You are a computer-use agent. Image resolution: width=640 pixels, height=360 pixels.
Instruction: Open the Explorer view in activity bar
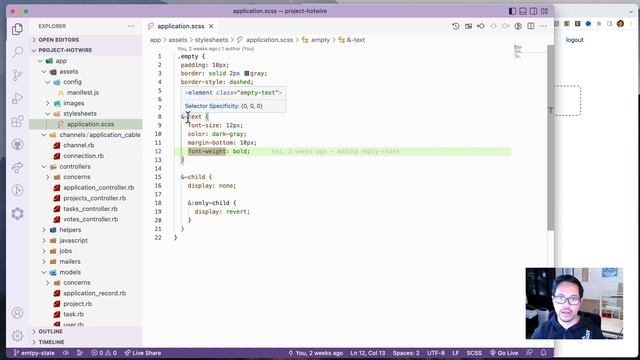(x=17, y=29)
